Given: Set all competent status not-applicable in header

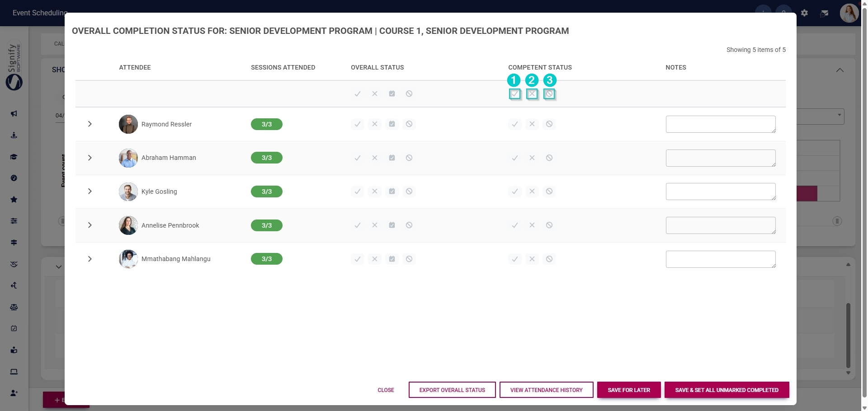Looking at the screenshot, I should [549, 94].
